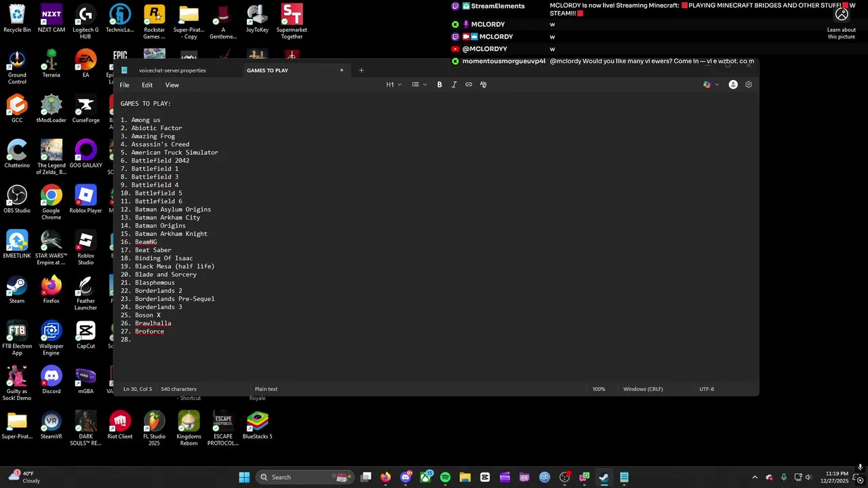Open Terraria desktop icon

click(x=52, y=64)
